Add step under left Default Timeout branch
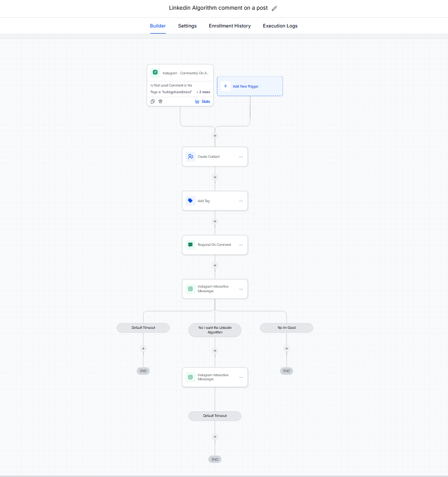 pos(143,348)
